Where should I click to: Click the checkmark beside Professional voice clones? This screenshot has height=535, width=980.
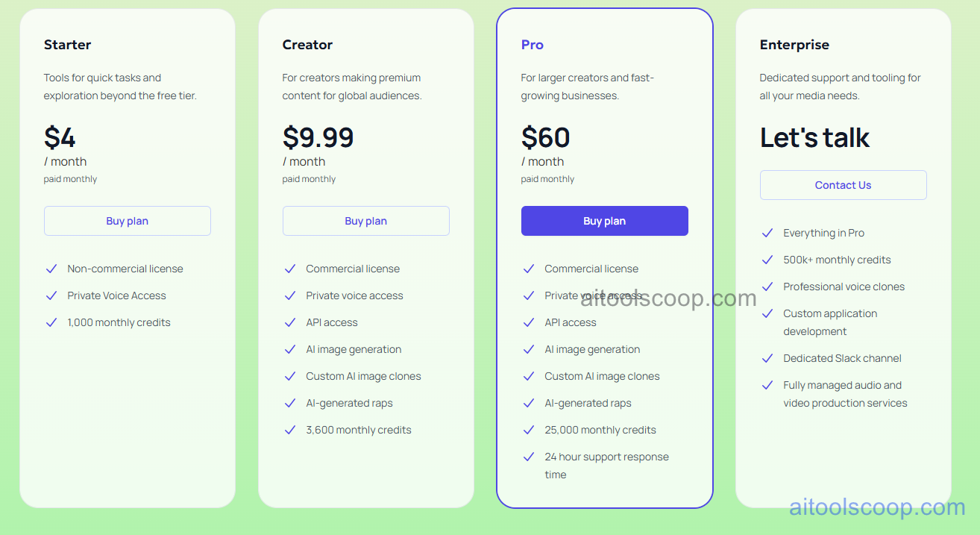pyautogui.click(x=767, y=287)
